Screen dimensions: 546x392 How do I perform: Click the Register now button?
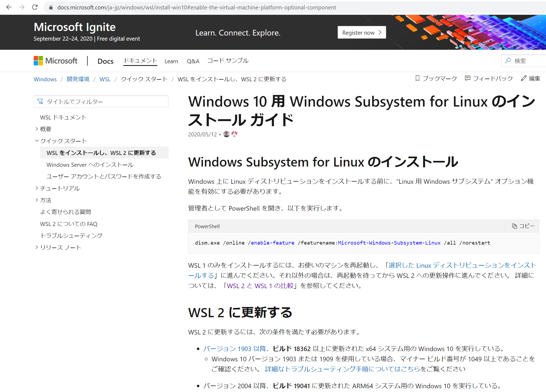click(x=361, y=33)
